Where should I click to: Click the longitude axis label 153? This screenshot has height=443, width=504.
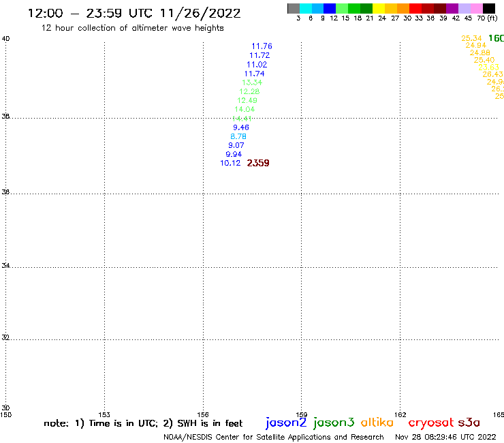pyautogui.click(x=104, y=414)
